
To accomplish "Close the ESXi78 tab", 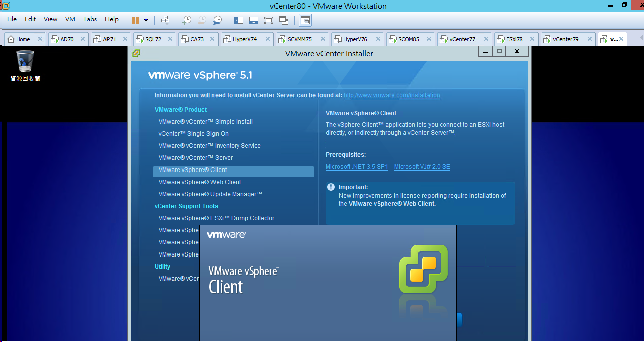I will (x=532, y=39).
